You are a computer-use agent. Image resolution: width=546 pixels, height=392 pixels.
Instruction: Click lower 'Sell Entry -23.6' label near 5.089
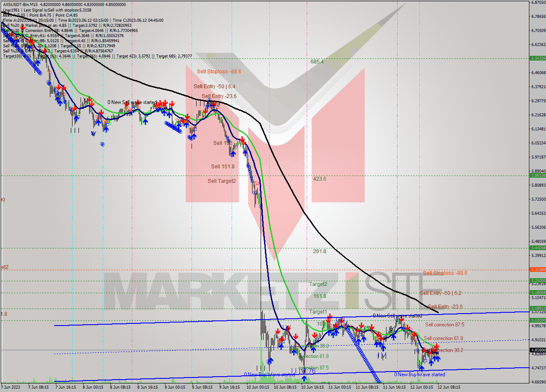coord(445,306)
